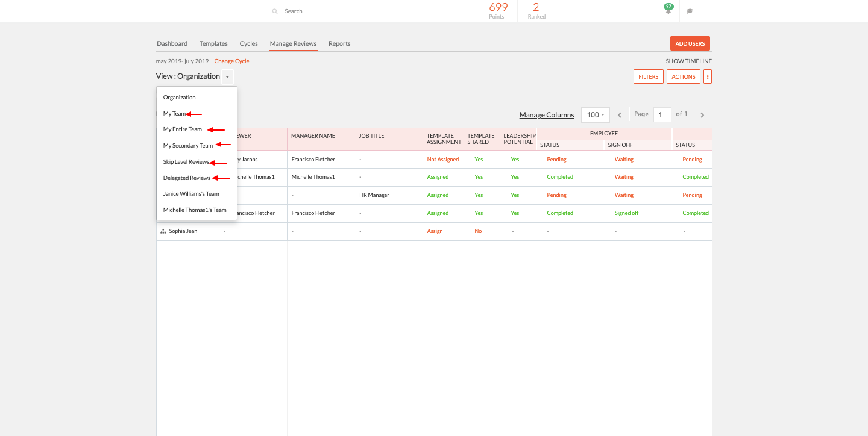Click the SIGN OFF column header

coord(620,145)
